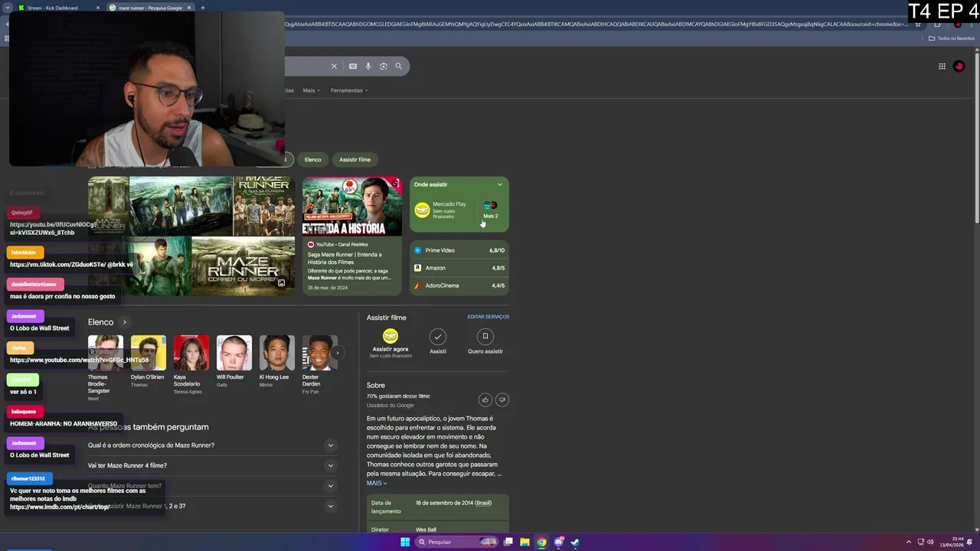Image resolution: width=980 pixels, height=551 pixels.
Task: Show hidden system tray icons
Action: click(909, 542)
